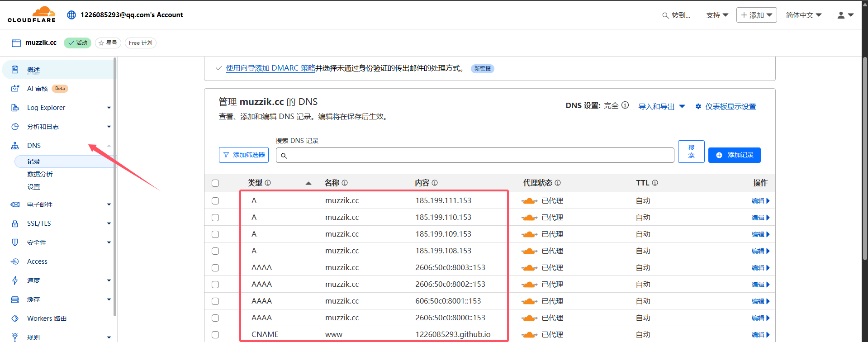Click the user profile icon
Screen dimensions: 868x342
tap(841, 15)
